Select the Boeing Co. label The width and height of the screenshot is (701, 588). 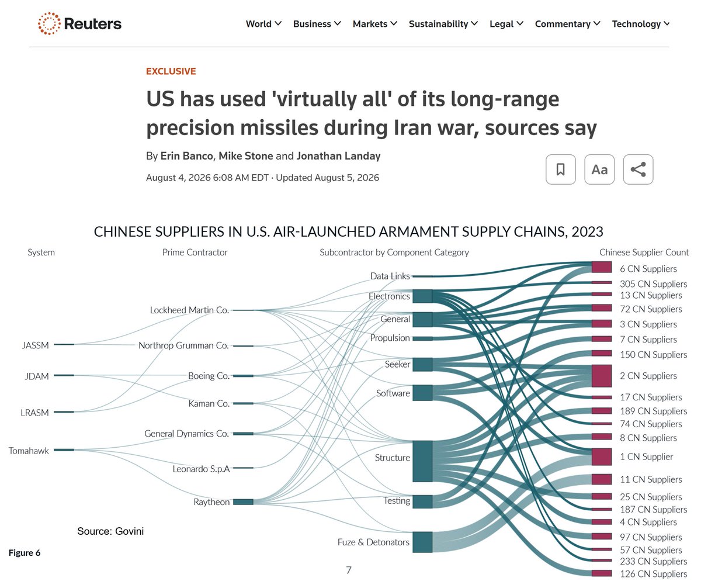[x=209, y=376]
